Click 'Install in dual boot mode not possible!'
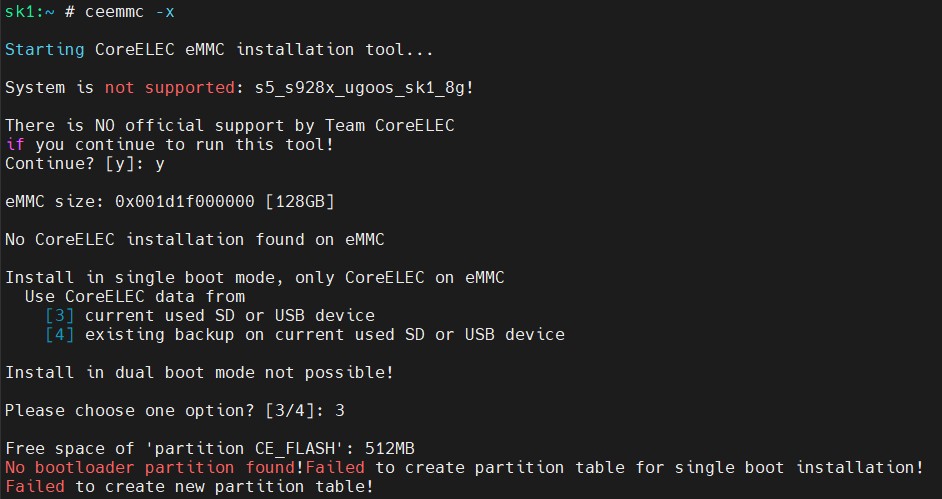This screenshot has height=499, width=942. pyautogui.click(x=200, y=372)
